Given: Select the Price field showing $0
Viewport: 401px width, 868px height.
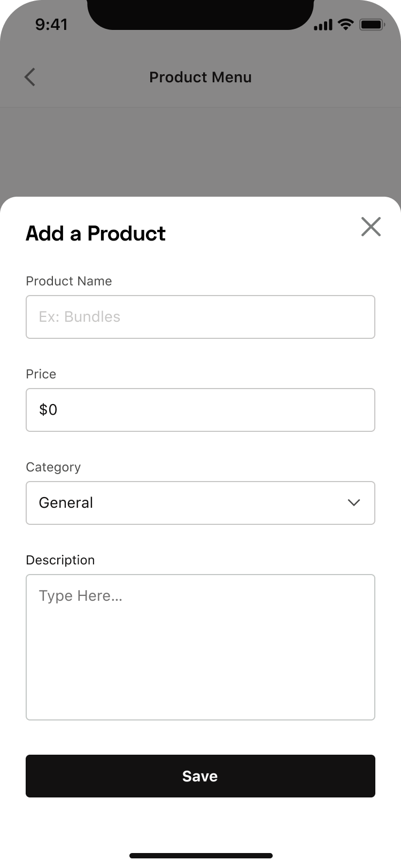Looking at the screenshot, I should click(x=200, y=410).
